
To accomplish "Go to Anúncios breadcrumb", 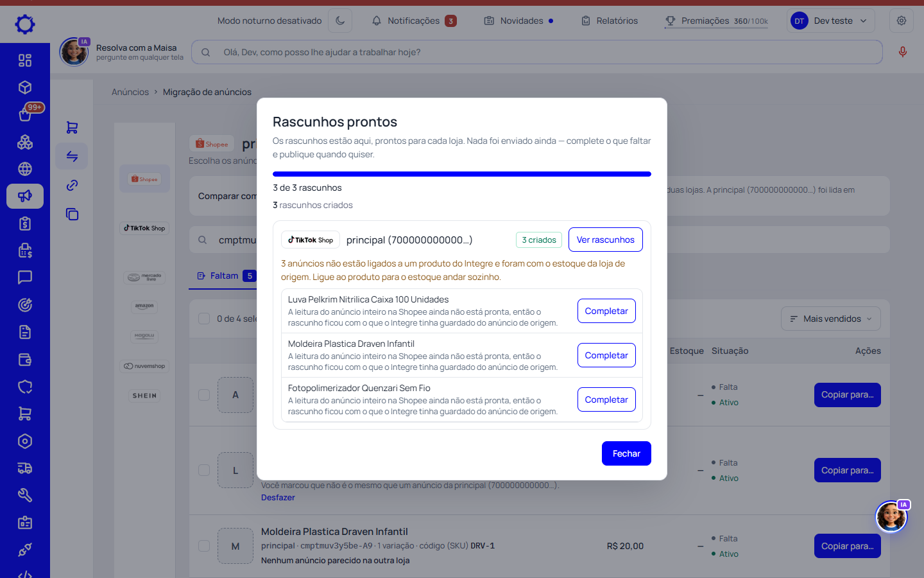I will tap(130, 92).
